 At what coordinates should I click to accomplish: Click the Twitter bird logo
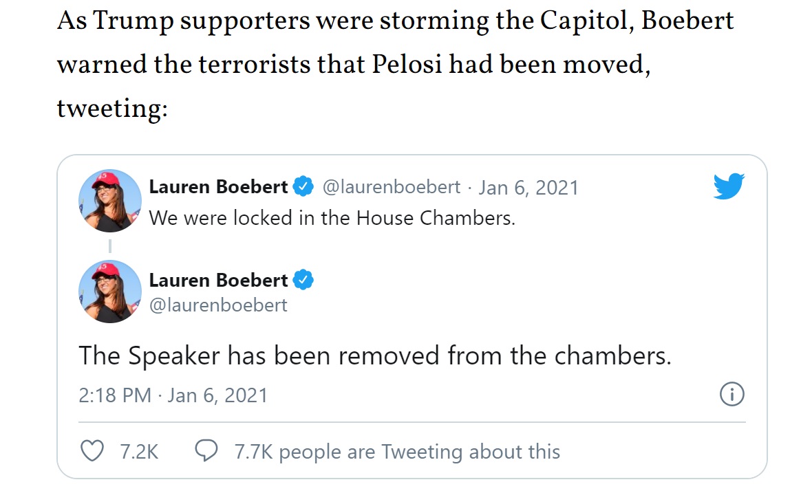[x=729, y=186]
